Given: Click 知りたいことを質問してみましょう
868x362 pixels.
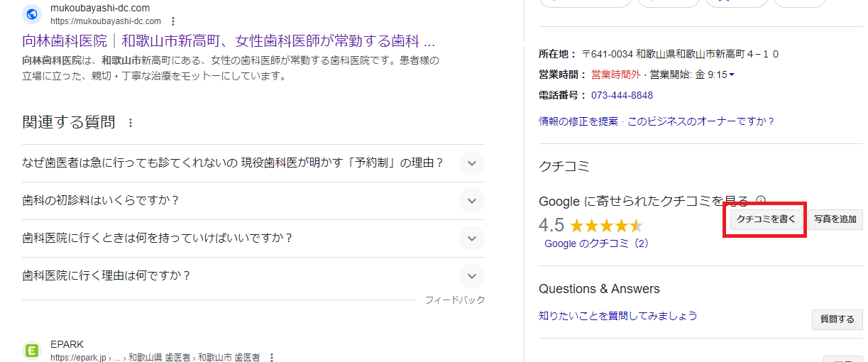Looking at the screenshot, I should (618, 316).
